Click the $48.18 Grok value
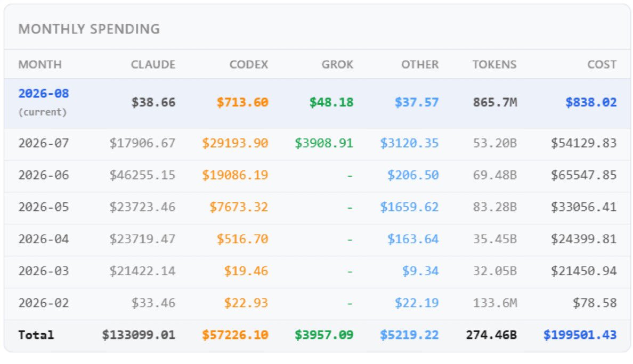Screen dimensions: 633x364 pos(331,102)
